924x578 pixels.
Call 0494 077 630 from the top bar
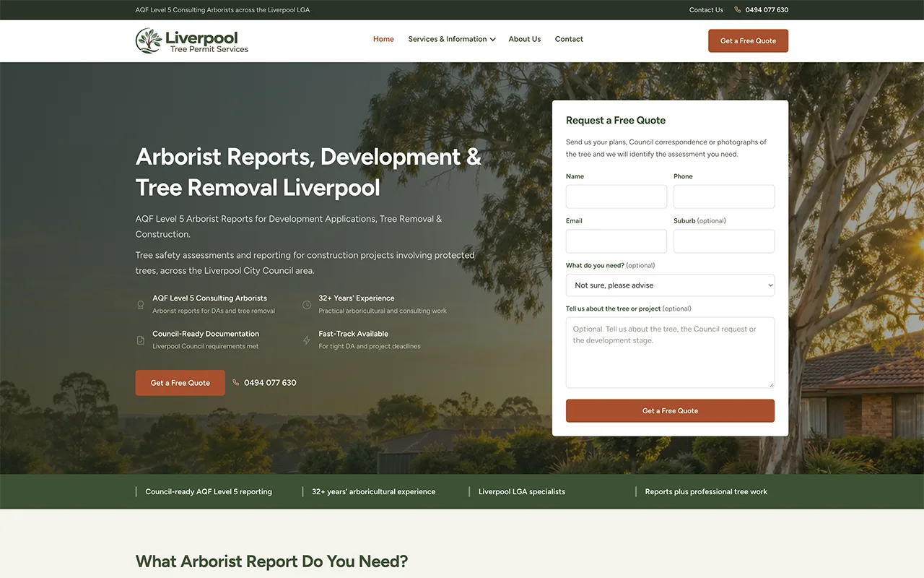pyautogui.click(x=767, y=10)
